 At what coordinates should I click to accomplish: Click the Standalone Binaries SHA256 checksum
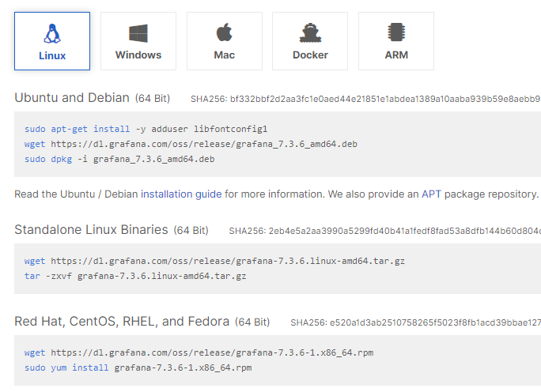click(x=384, y=231)
